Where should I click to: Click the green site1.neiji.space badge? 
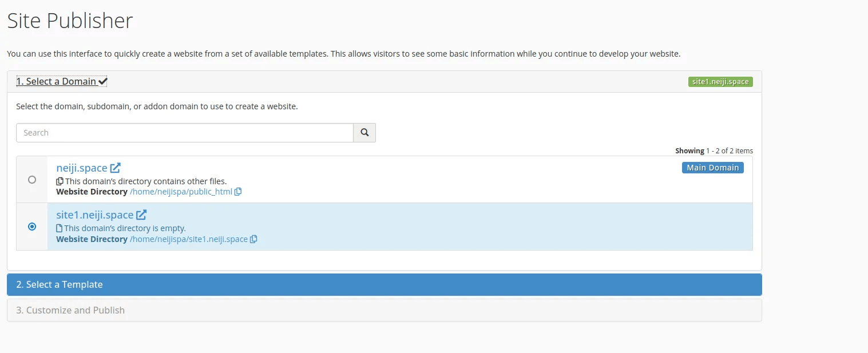[x=720, y=82]
